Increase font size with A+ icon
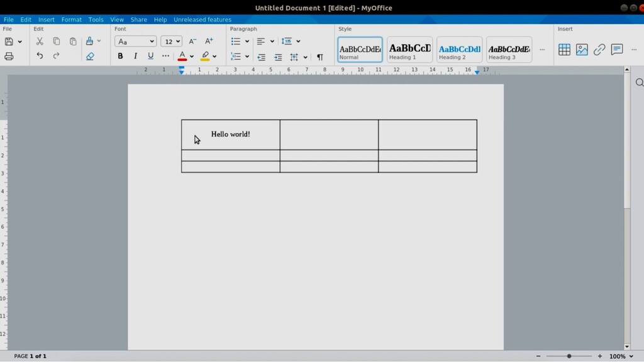Image resolution: width=644 pixels, height=362 pixels. pyautogui.click(x=209, y=41)
